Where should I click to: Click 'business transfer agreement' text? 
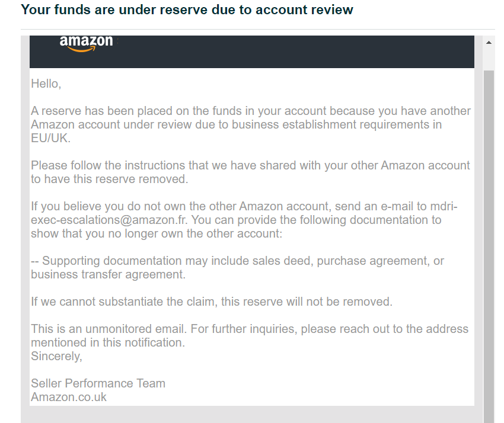point(108,275)
